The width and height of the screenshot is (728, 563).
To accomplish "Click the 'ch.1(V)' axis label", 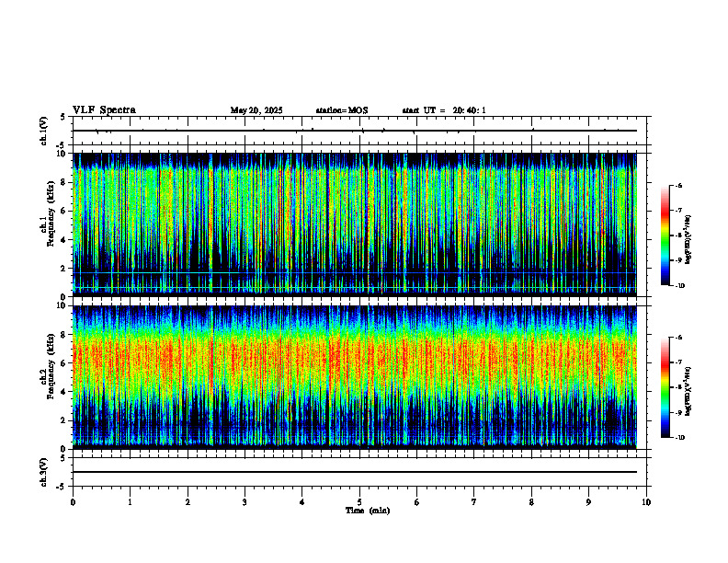I will point(44,131).
